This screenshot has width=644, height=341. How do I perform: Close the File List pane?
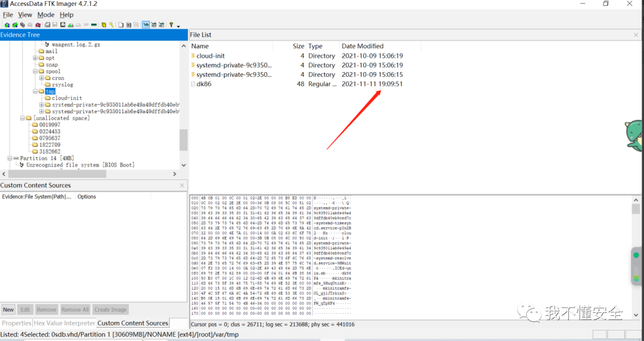tap(636, 35)
